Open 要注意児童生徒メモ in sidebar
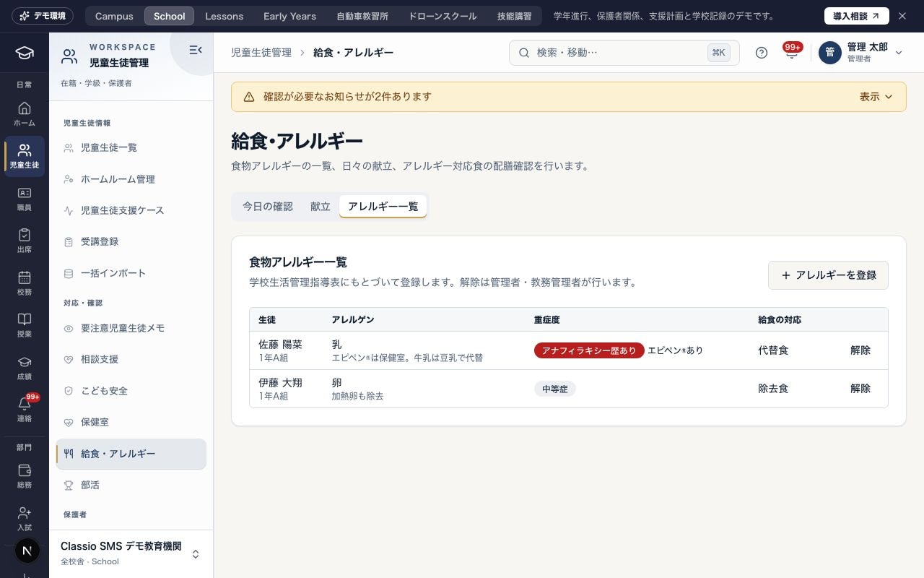Screen dimensions: 924x578 point(131,328)
